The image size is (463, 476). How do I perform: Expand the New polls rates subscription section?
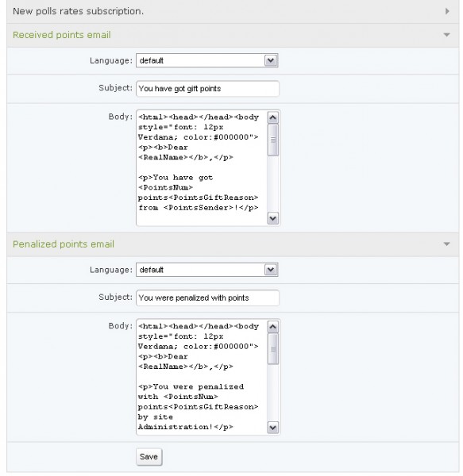[233, 12]
